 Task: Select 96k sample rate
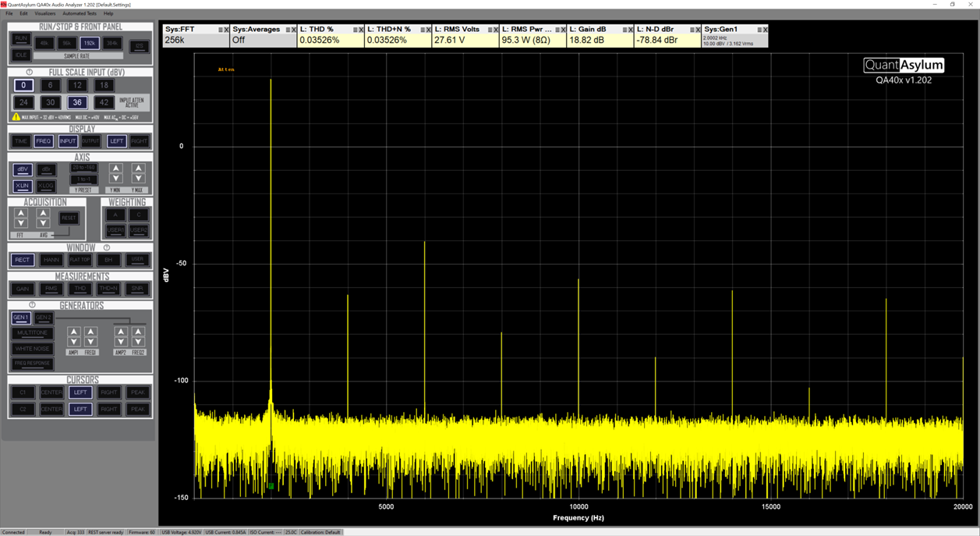[66, 44]
